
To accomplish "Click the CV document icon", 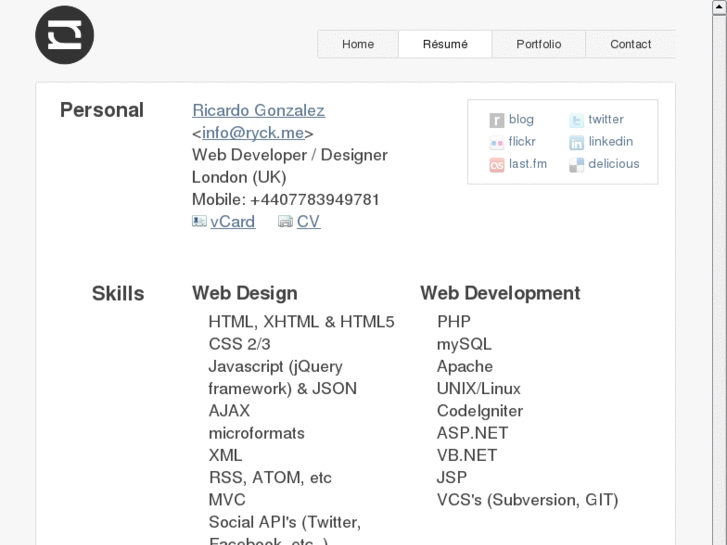I will (x=285, y=222).
